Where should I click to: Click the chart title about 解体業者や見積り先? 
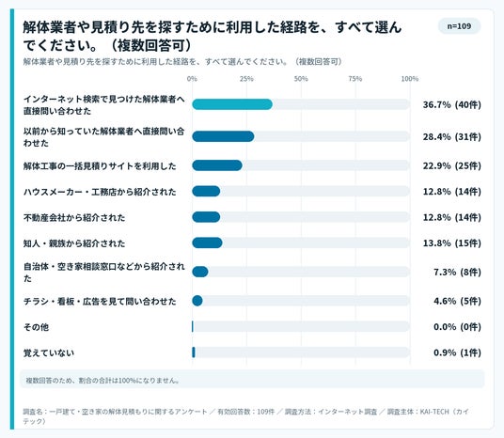coord(213,36)
